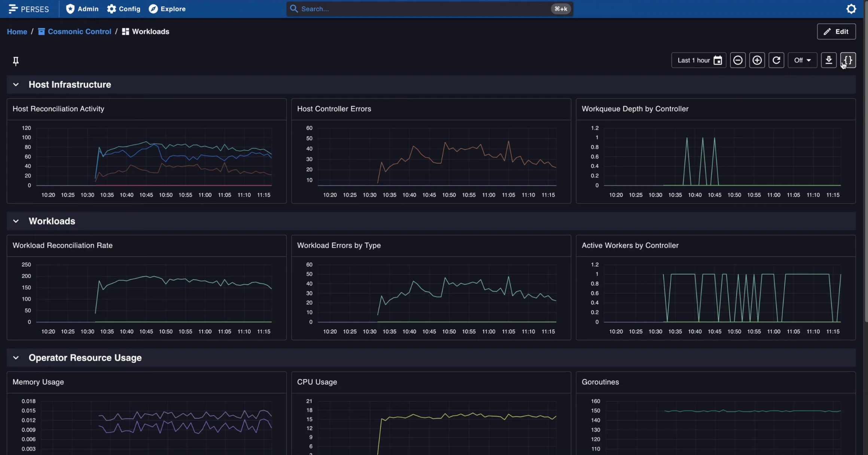Screen dimensions: 868x455
Task: Collapse the Host Infrastructure section
Action: coord(16,85)
